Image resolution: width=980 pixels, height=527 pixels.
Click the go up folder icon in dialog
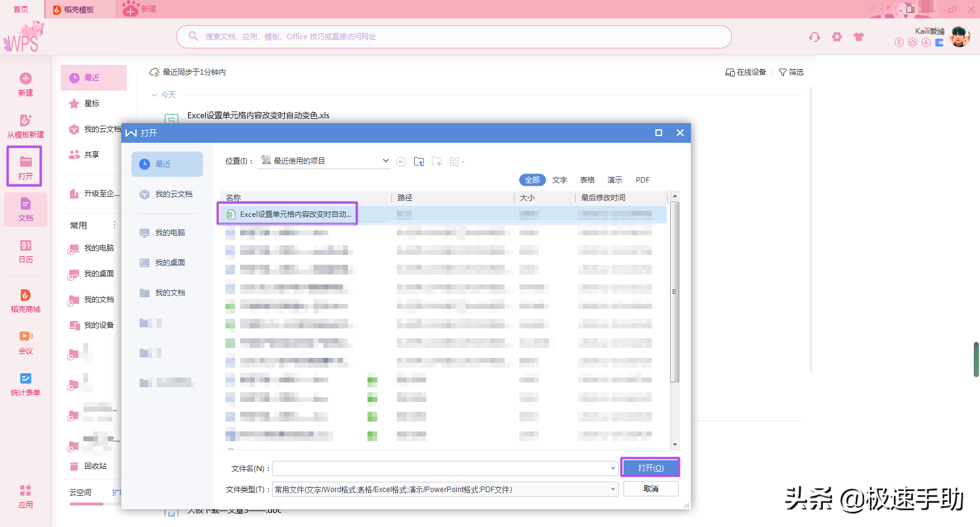coord(419,161)
